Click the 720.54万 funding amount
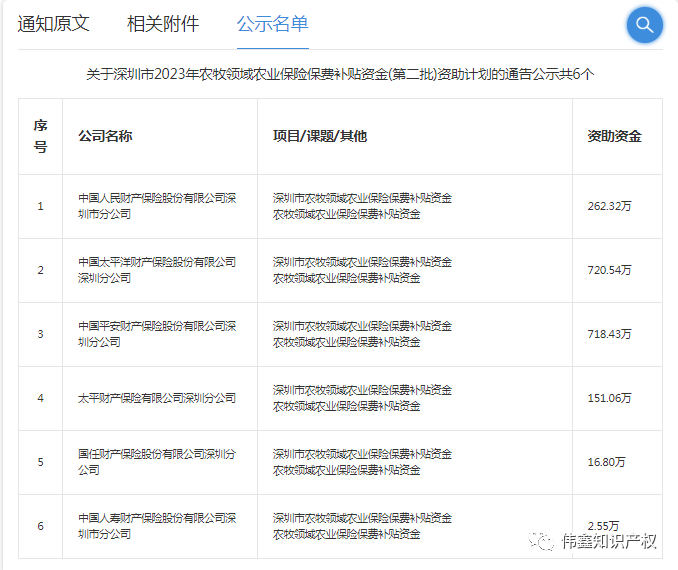This screenshot has width=678, height=570. (609, 270)
